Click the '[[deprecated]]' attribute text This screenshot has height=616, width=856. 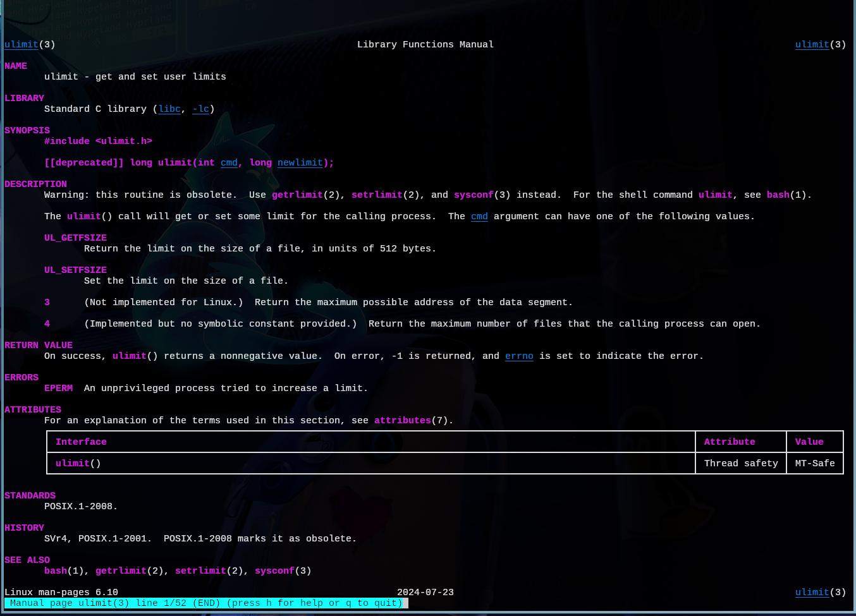[x=84, y=163]
